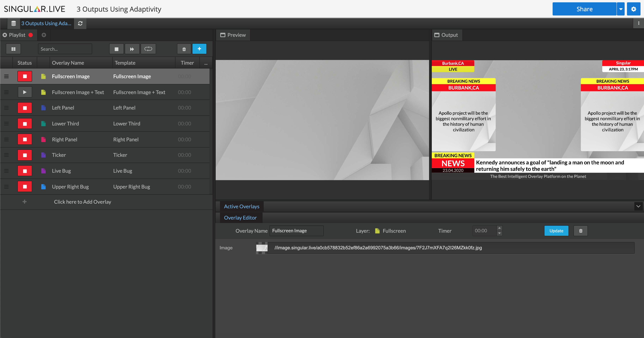
Task: Take the Lower Third overlay off air
Action: (x=25, y=124)
